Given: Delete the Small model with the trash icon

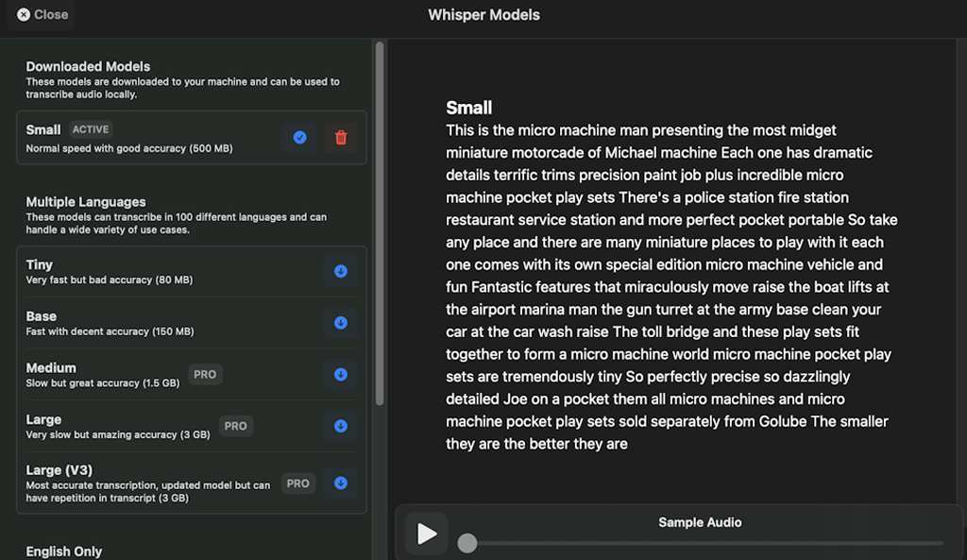Looking at the screenshot, I should click(341, 138).
